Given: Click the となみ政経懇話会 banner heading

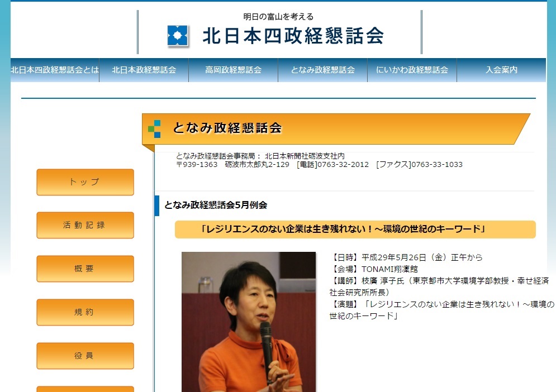Looking at the screenshot, I should tap(227, 128).
